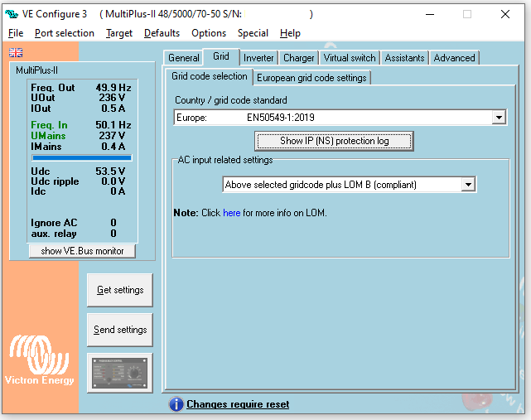This screenshot has height=420, width=531.
Task: Open the Country / grid code dropdown
Action: tap(498, 118)
